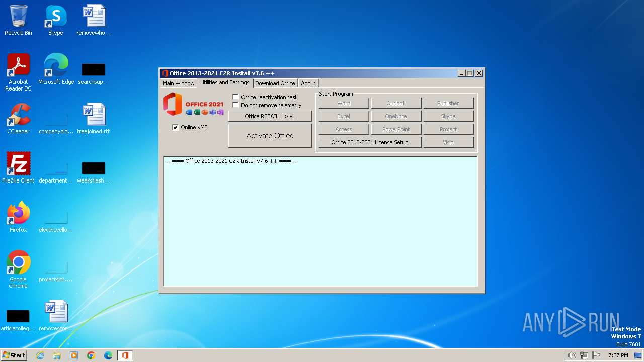Uncheck the Online KMS checkbox

[175, 127]
